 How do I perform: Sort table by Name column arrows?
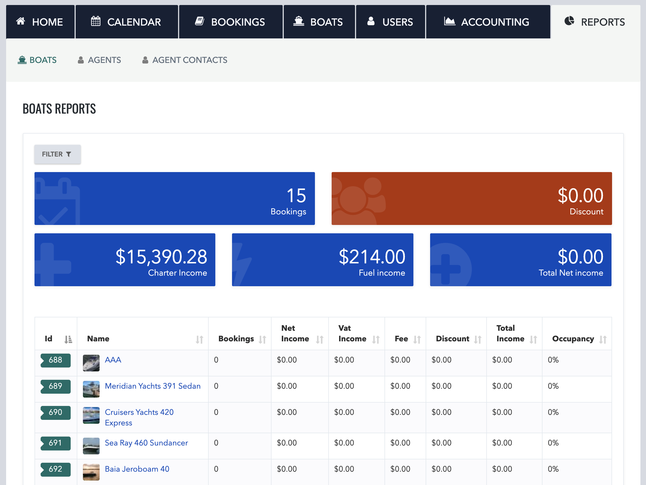coord(200,339)
